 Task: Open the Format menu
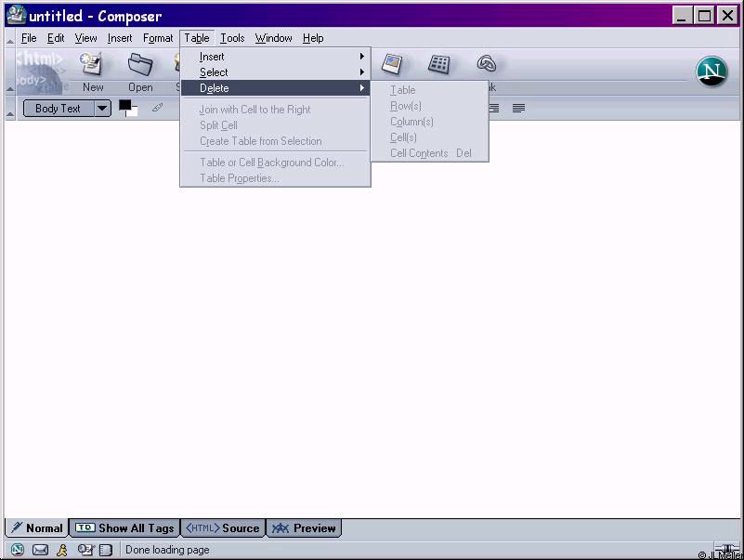(158, 38)
